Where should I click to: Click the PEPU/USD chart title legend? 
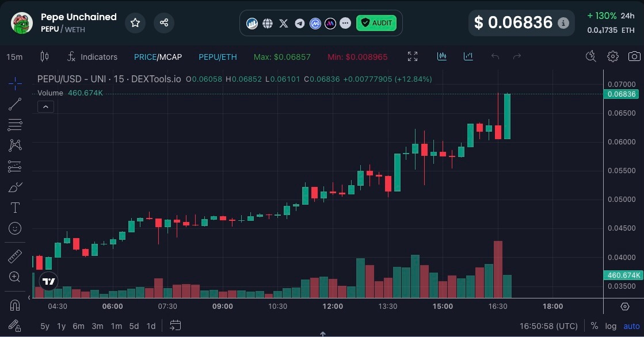pyautogui.click(x=109, y=79)
